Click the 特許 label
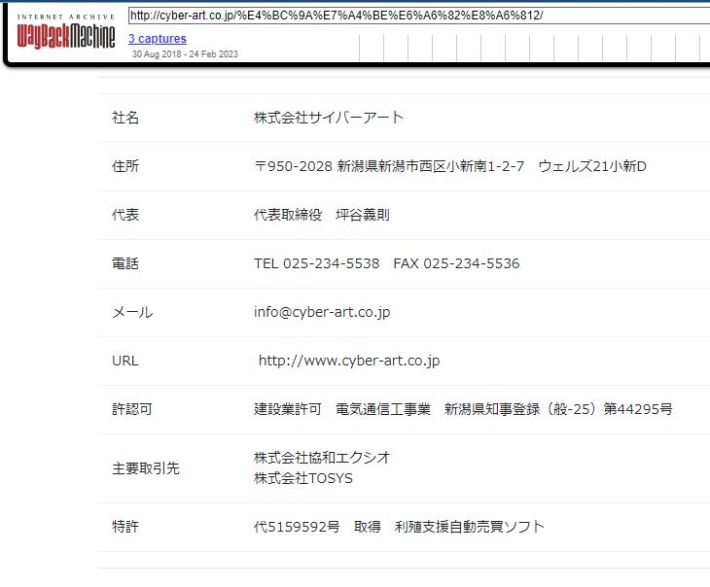710x587 pixels. [x=125, y=527]
